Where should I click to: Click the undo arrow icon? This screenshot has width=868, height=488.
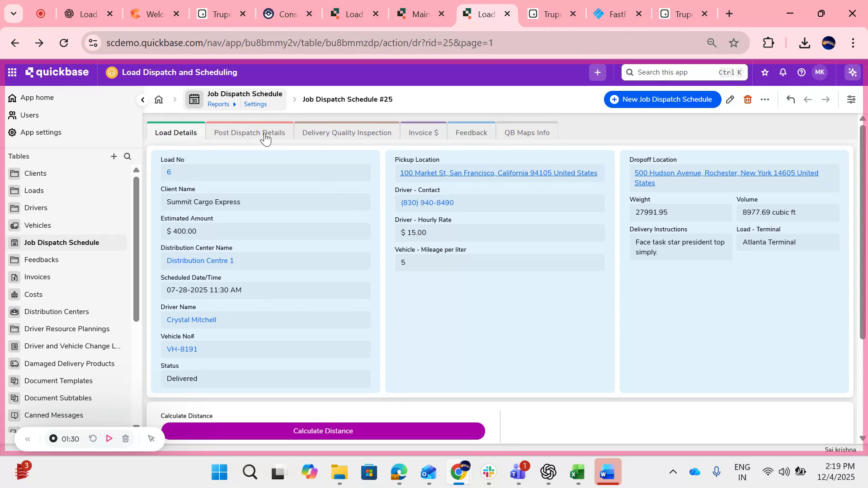click(x=790, y=99)
